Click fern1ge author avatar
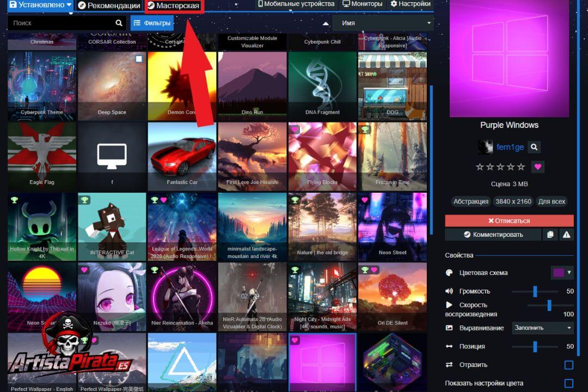This screenshot has width=588, height=392. pyautogui.click(x=485, y=147)
